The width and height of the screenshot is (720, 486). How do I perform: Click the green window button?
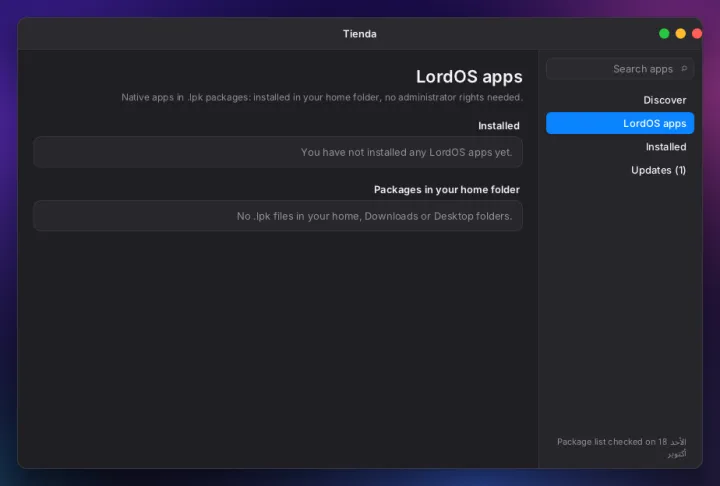point(664,34)
